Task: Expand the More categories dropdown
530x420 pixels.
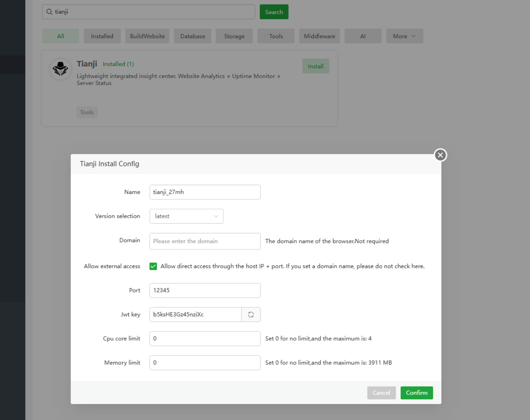Action: point(404,36)
